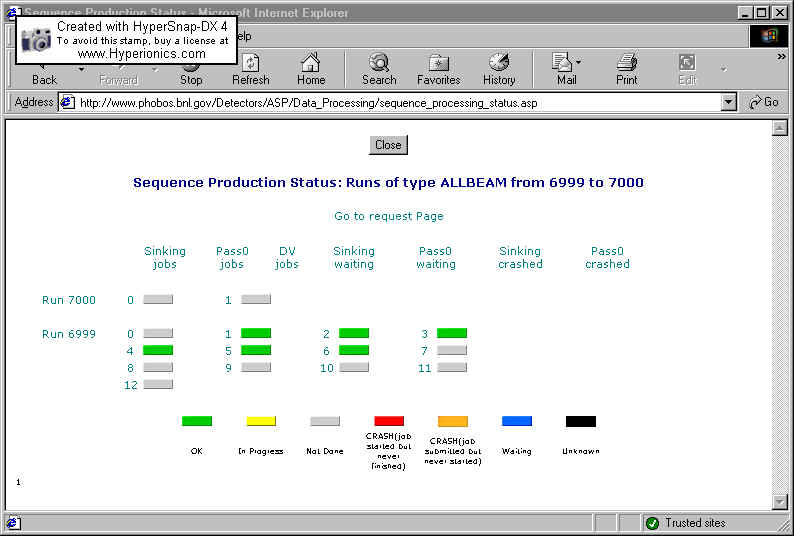Click Run 6999 sequence 10 gray bar
Screen dimensions: 794x536
pos(354,367)
